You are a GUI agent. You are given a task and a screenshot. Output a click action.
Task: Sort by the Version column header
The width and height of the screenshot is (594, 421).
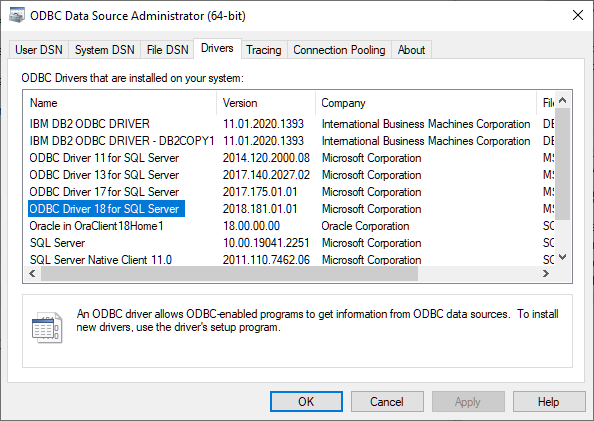[266, 103]
